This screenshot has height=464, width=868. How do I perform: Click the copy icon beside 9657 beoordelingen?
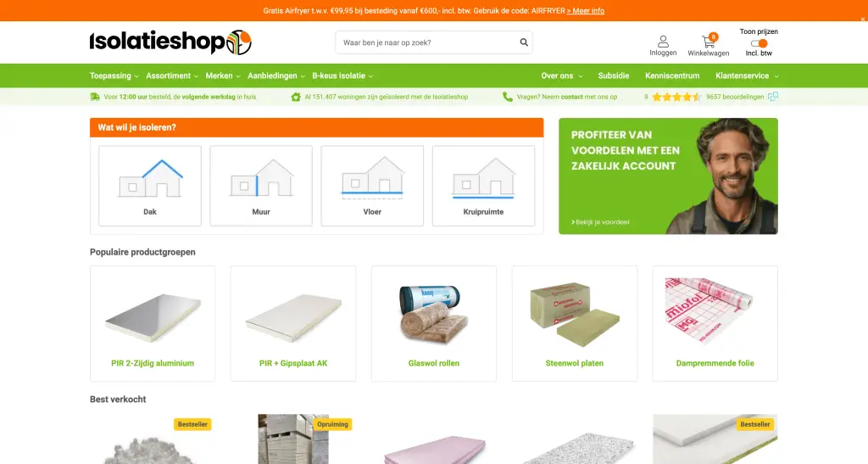(x=773, y=97)
